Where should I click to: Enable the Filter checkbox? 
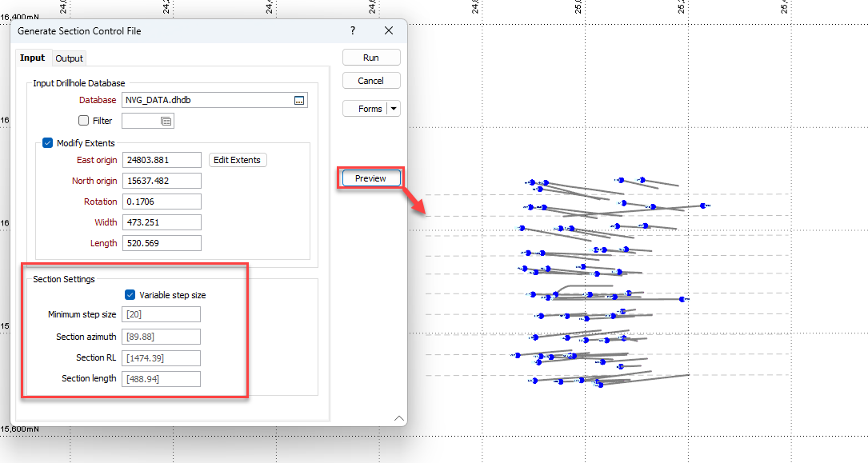pyautogui.click(x=83, y=120)
